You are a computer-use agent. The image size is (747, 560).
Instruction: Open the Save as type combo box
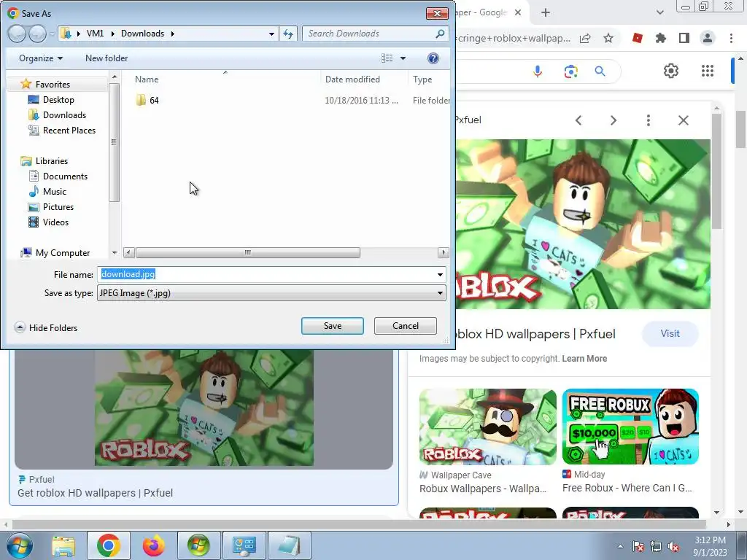[271, 293]
